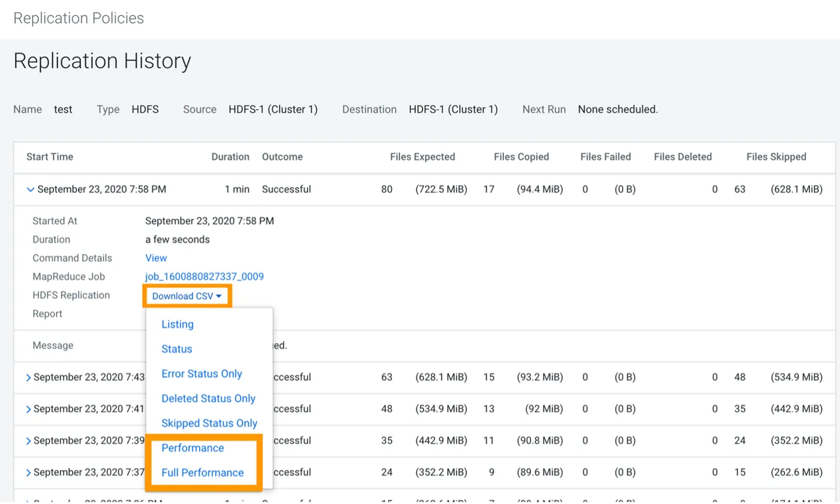This screenshot has width=840, height=504.
Task: Select Skipped Status Only menu entry
Action: click(x=209, y=423)
